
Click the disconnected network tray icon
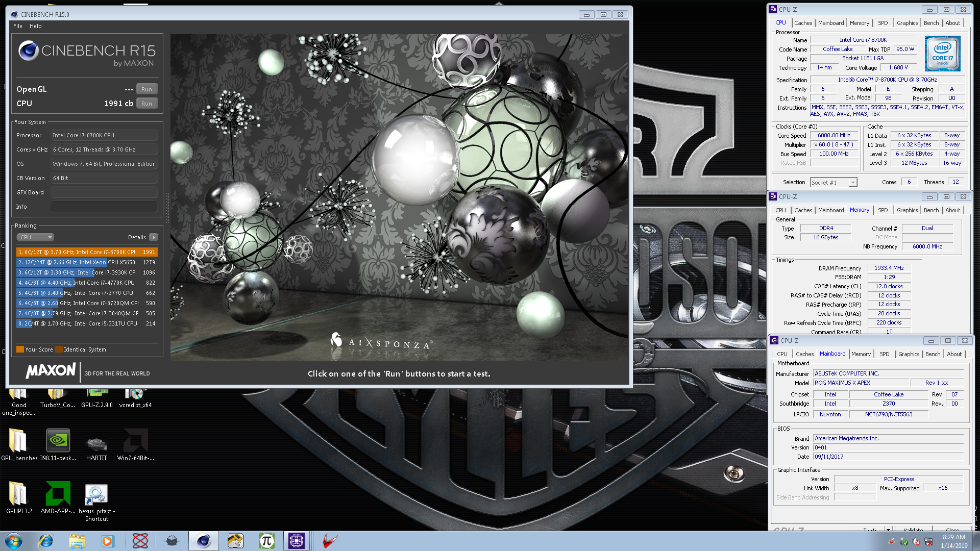[928, 542]
